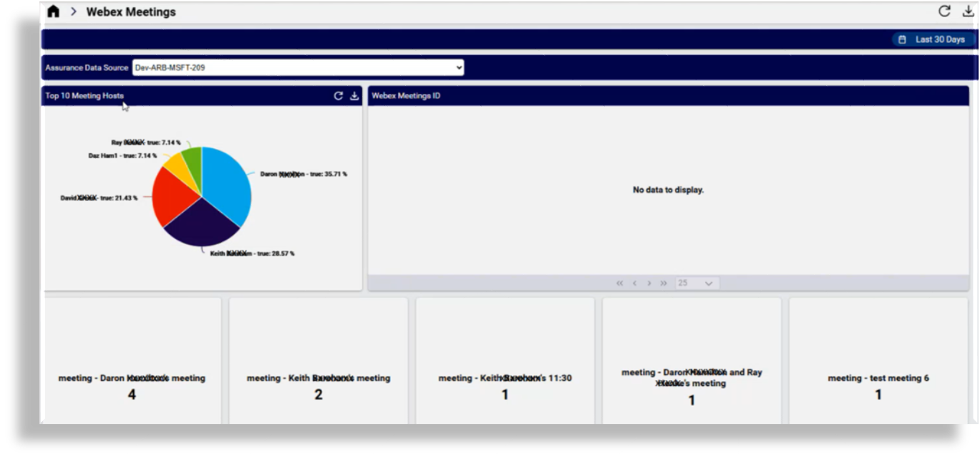Viewport: 980px width, 459px height.
Task: Go to last page in Webex Meetings ID pagination
Action: pyautogui.click(x=664, y=283)
